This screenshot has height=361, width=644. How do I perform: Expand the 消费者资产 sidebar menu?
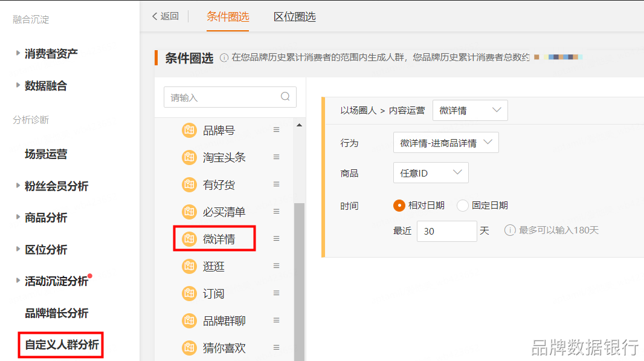point(51,53)
